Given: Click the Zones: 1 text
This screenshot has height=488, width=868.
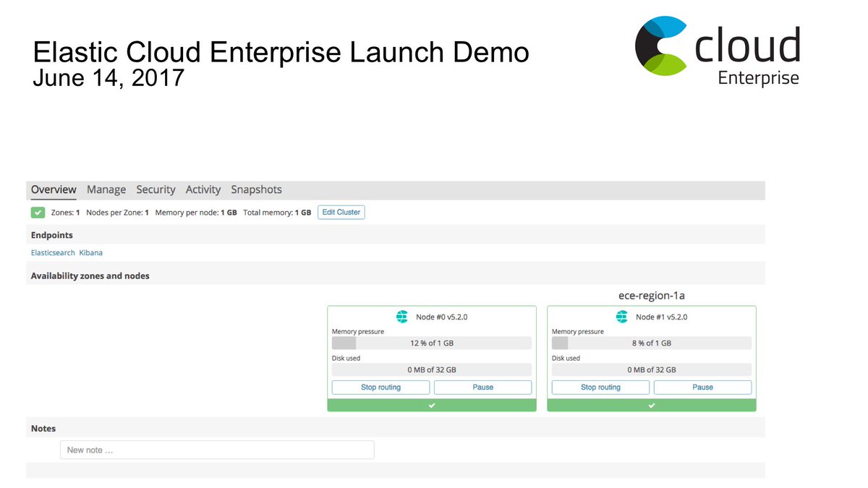Looking at the screenshot, I should coord(65,213).
